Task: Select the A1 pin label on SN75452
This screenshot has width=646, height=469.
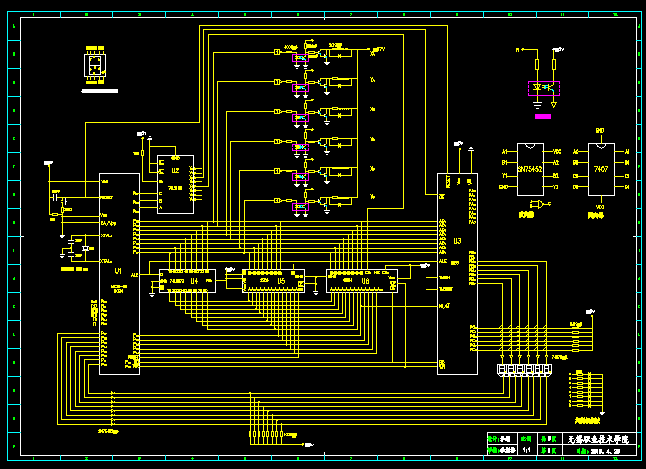Action: coord(504,152)
